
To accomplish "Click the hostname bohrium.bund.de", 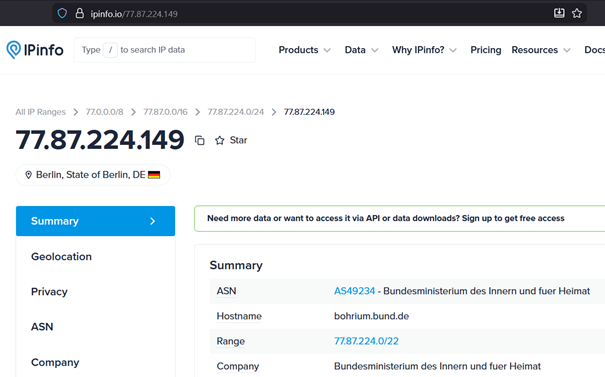I will (371, 316).
